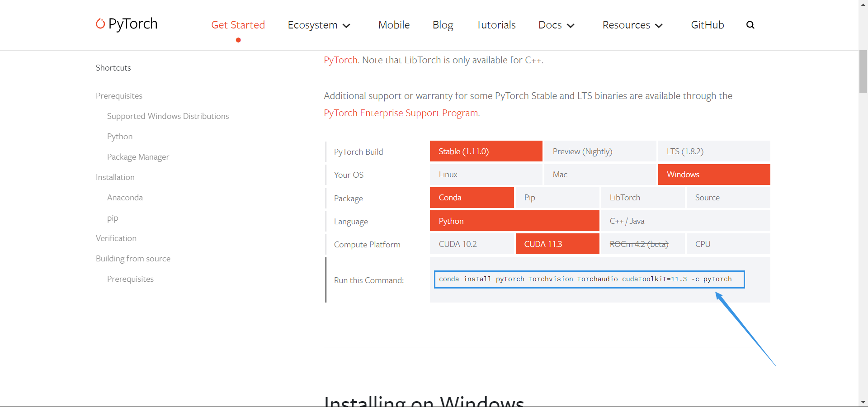Expand the Ecosystem dropdown menu

point(319,25)
